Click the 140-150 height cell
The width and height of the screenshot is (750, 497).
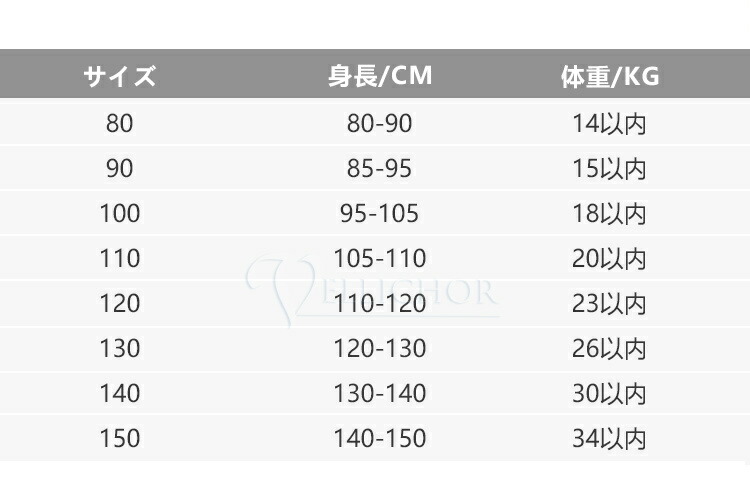click(380, 439)
